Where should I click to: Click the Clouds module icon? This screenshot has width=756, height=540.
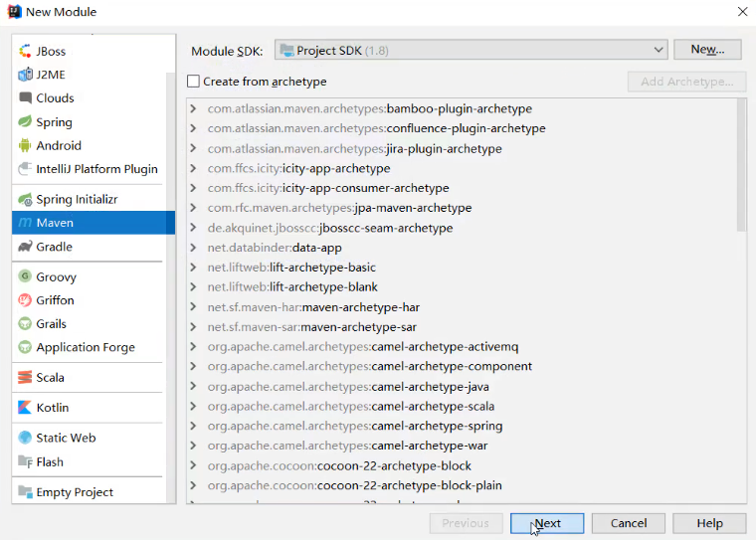(x=26, y=98)
